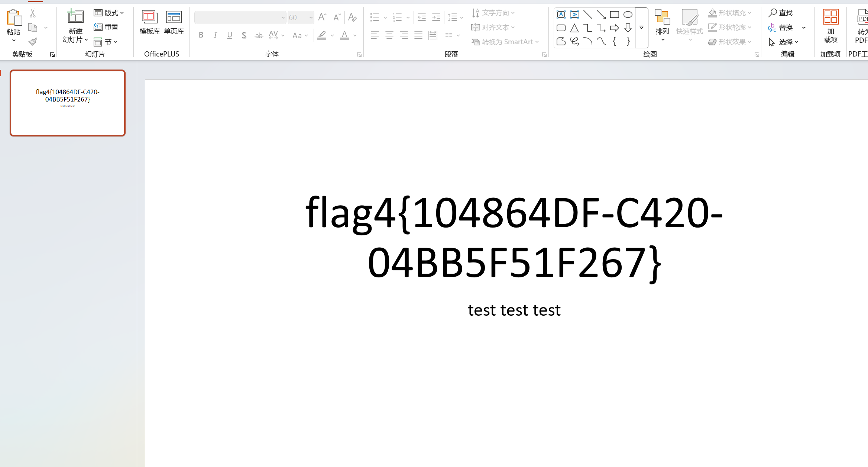Click the Format Painter brush icon

point(33,42)
